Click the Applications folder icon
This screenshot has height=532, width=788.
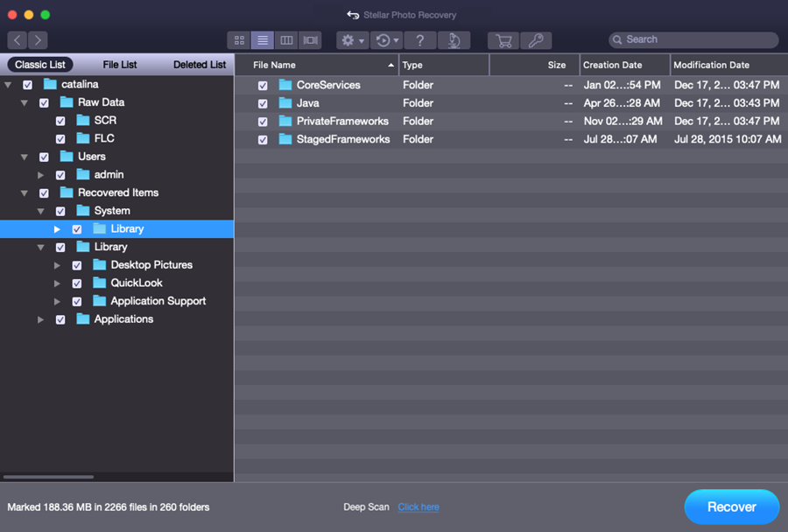pos(83,319)
